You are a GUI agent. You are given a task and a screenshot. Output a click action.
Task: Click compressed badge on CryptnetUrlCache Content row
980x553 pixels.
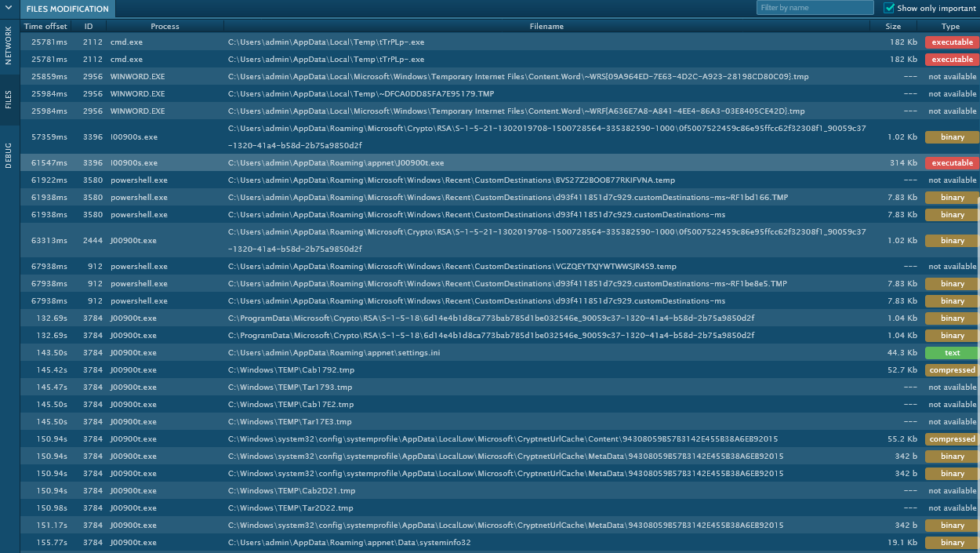(952, 439)
